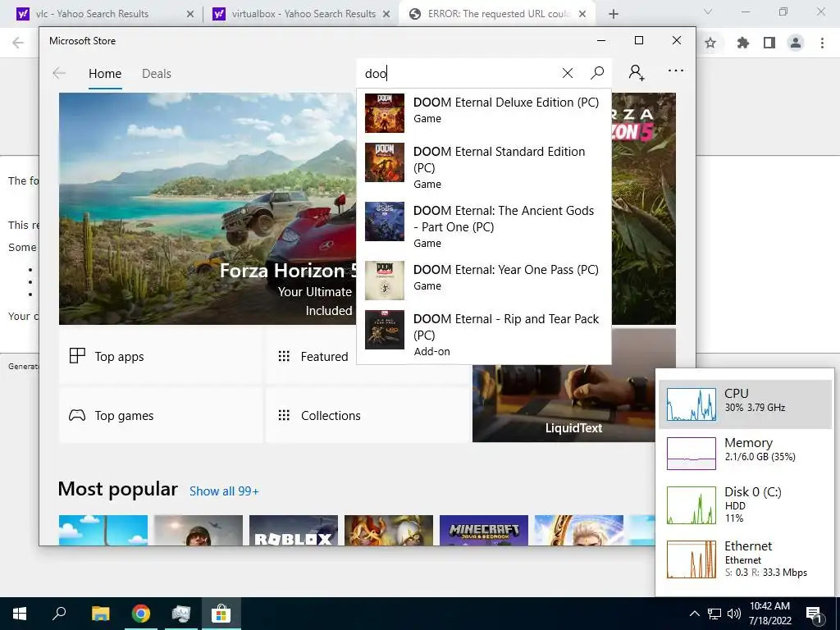
Task: Clear the Microsoft Store search text
Action: click(x=568, y=73)
